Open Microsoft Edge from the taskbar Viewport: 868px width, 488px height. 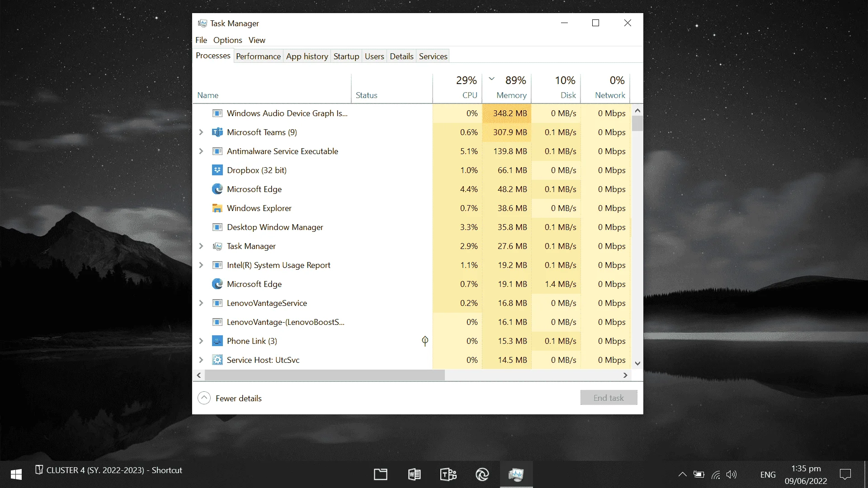(x=482, y=474)
